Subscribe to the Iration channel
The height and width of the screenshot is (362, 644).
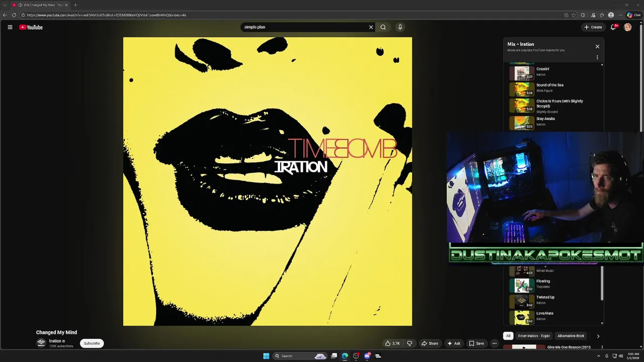(x=92, y=343)
